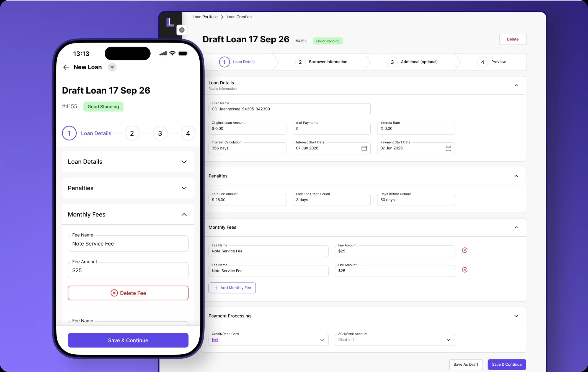Expand Penalties on the phone
This screenshot has width=588, height=372.
pyautogui.click(x=184, y=188)
